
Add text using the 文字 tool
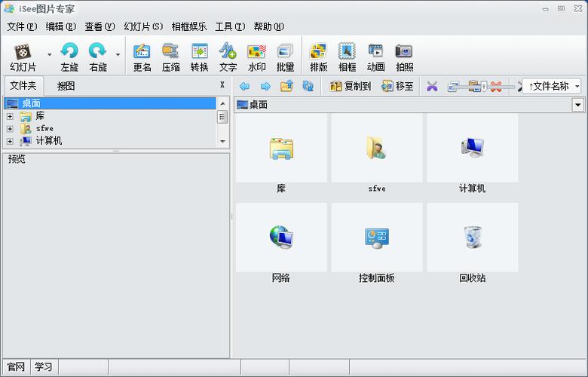click(228, 57)
